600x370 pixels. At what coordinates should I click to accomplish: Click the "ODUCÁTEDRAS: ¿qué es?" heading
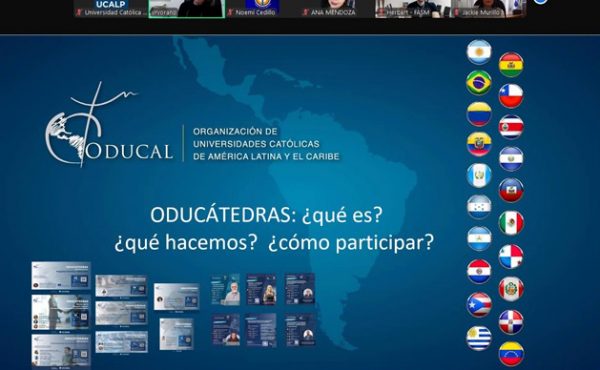pos(266,215)
